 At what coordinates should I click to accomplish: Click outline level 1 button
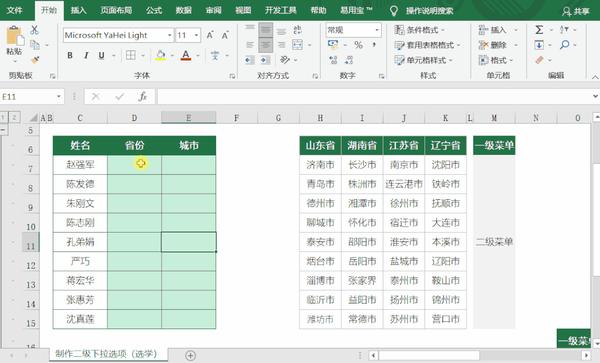click(3, 117)
